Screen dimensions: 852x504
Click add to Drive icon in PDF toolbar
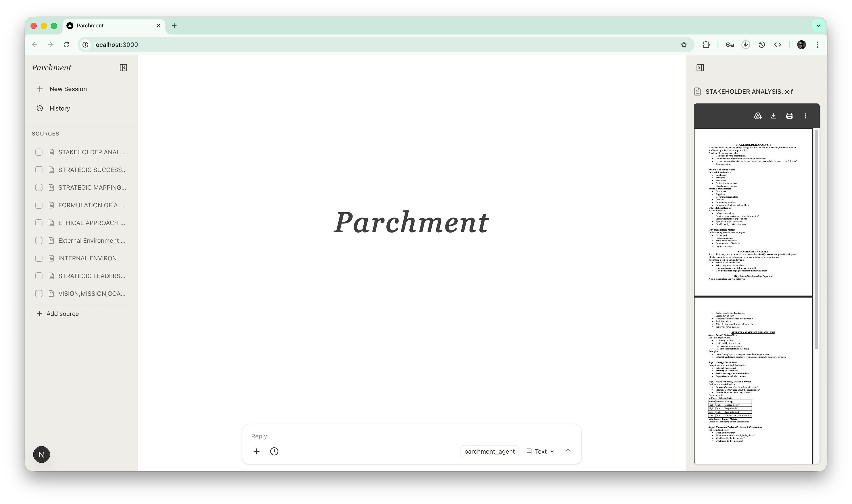point(758,116)
